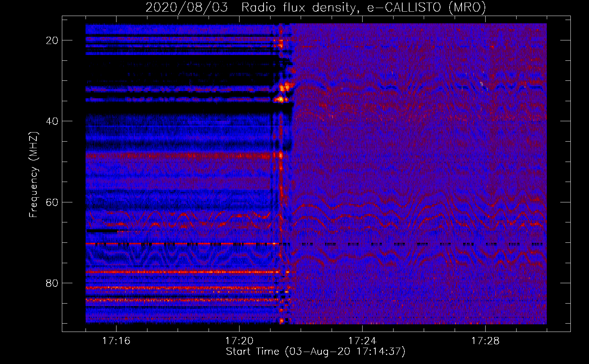Click the 17:16 time tick label
The height and width of the screenshot is (364, 589).
coord(116,341)
